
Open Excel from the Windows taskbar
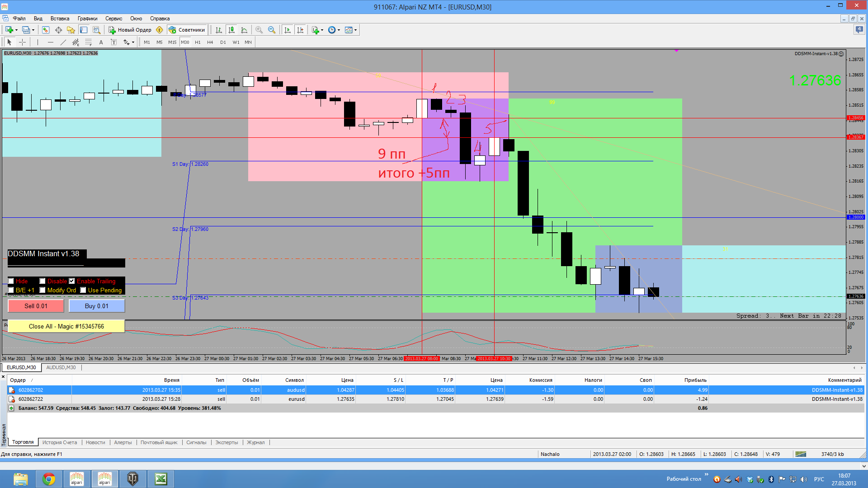(x=161, y=479)
